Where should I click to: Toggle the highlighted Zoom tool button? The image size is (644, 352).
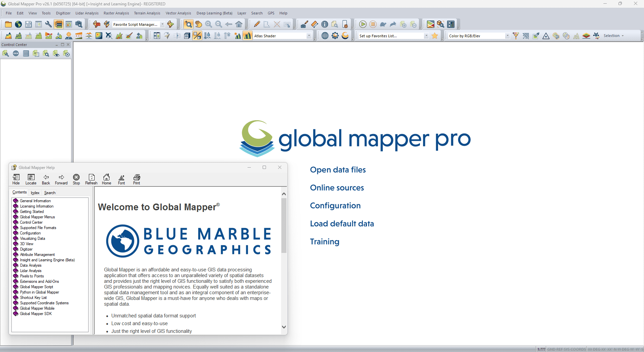189,24
